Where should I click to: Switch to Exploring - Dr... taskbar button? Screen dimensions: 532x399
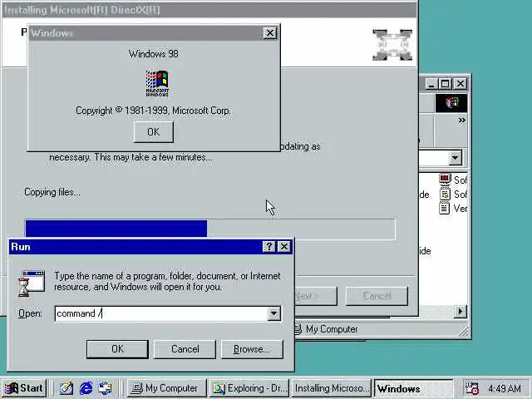pyautogui.click(x=249, y=388)
